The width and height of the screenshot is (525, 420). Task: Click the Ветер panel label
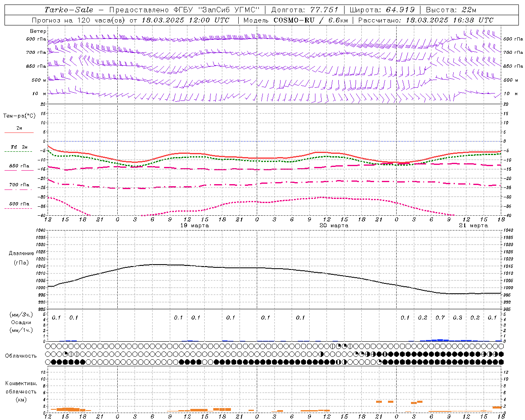pos(38,31)
